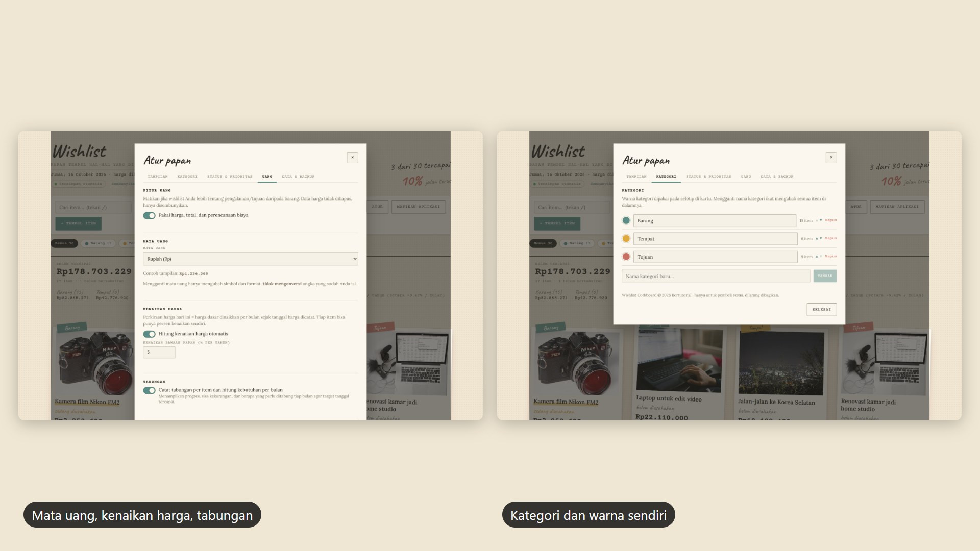This screenshot has width=980, height=551.
Task: Pick the teal color swatch for Barang
Action: [x=626, y=220]
